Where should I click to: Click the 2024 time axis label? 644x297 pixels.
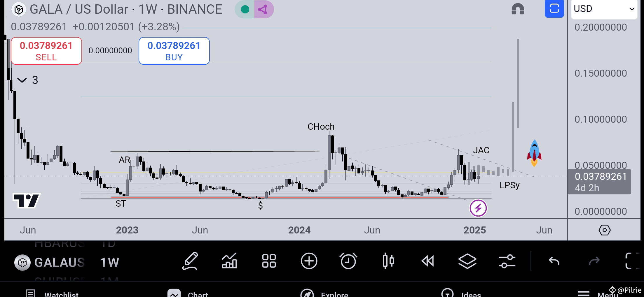point(299,230)
